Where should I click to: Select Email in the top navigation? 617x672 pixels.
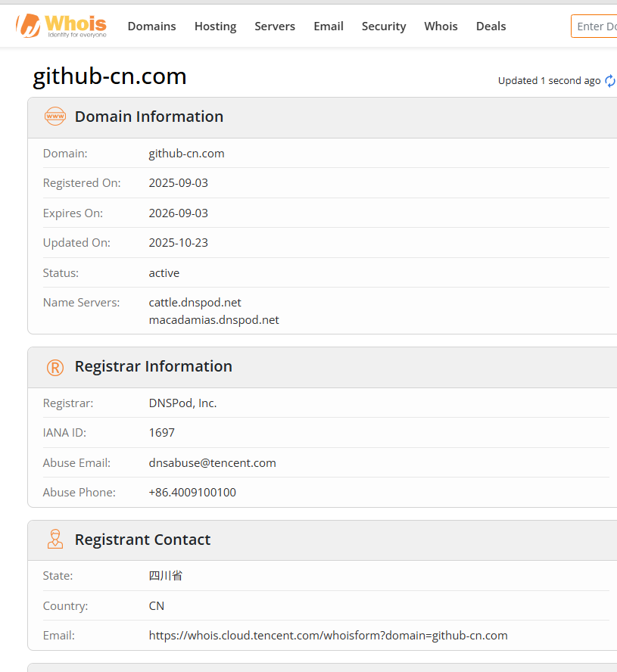click(329, 26)
